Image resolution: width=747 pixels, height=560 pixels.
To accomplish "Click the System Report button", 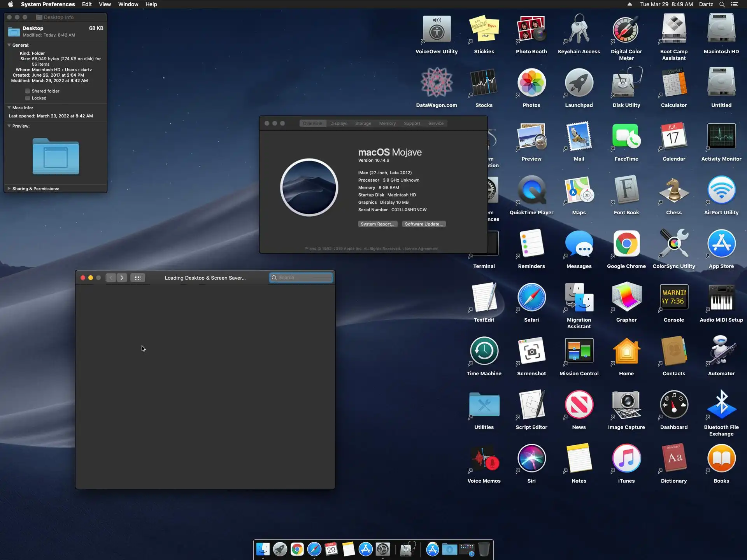I will [x=377, y=224].
